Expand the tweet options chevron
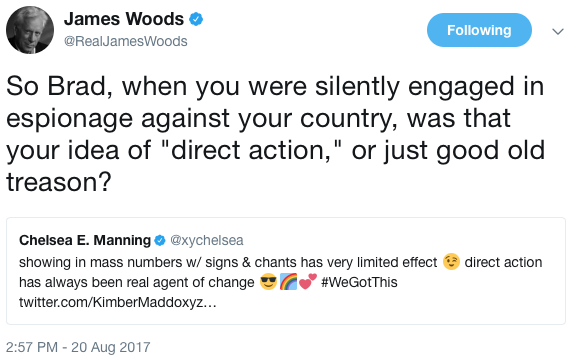Screen dimensions: 577x363 558,32
